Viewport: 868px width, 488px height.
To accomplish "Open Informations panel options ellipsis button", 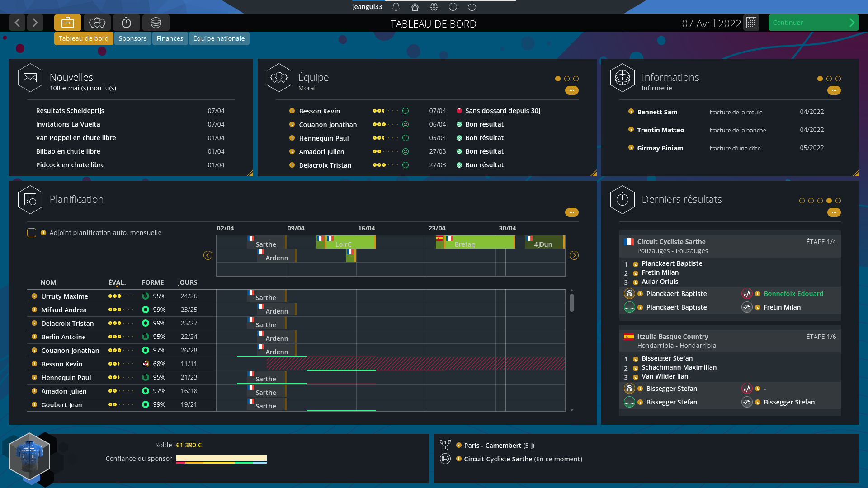I will [x=834, y=90].
